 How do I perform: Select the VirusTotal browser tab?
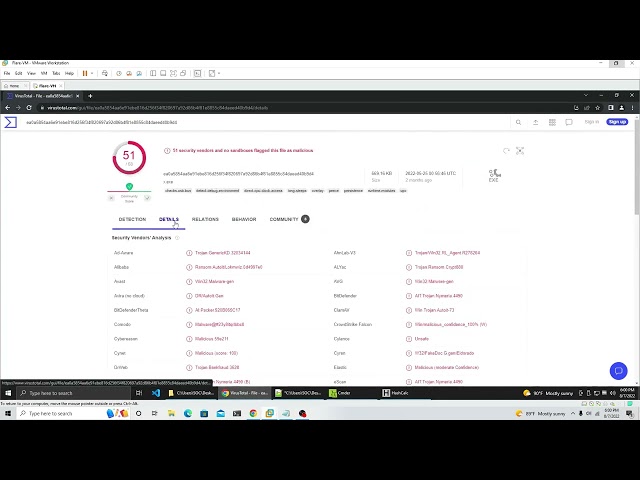coord(43,96)
